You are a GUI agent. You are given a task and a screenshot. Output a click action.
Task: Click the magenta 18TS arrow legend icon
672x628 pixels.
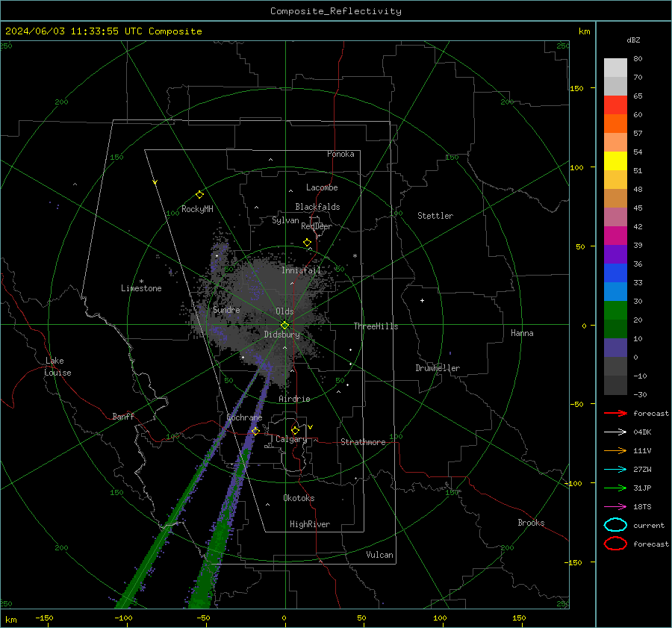[615, 507]
